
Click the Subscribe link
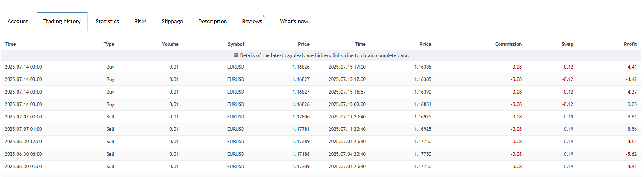tap(343, 55)
